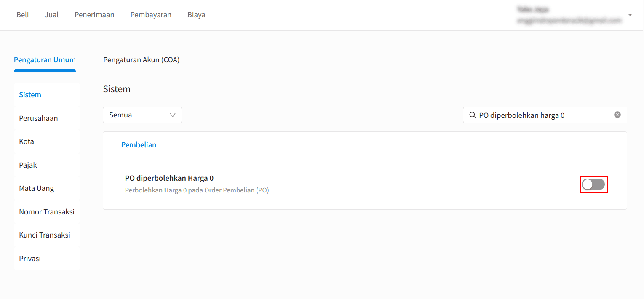Select the Biaya menu item
644x299 pixels.
click(196, 15)
